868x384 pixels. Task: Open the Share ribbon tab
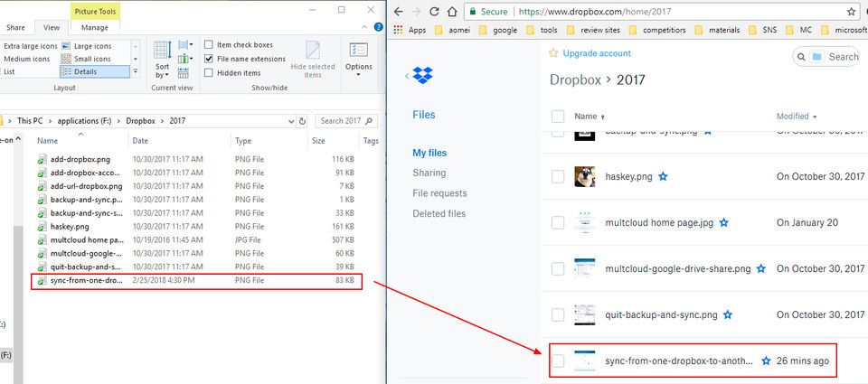pos(15,28)
